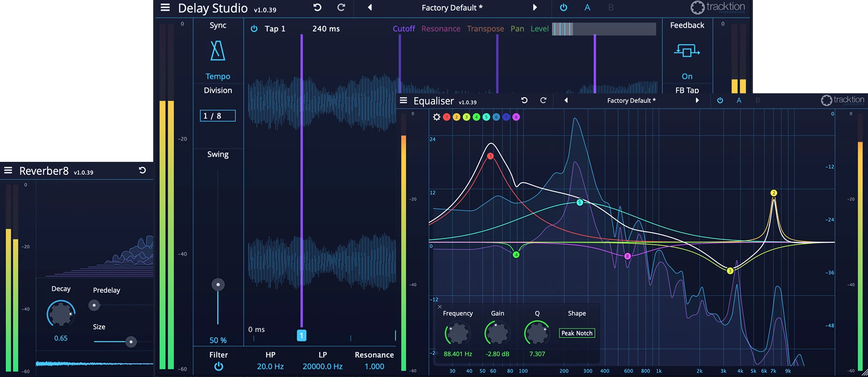Click the Tap 1 timeline marker
The image size is (868, 377).
point(301,335)
